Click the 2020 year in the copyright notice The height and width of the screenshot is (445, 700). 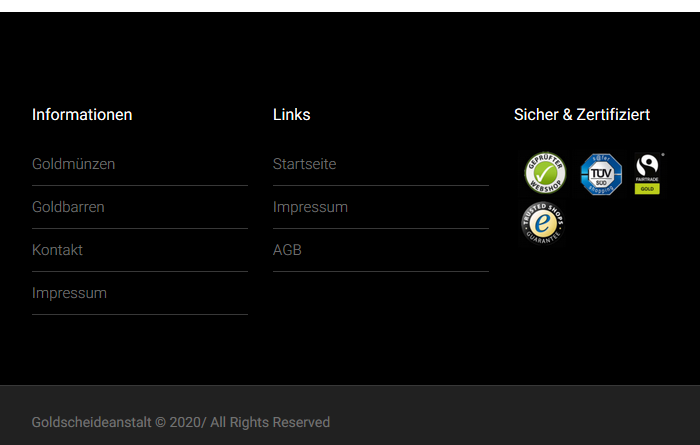[185, 422]
